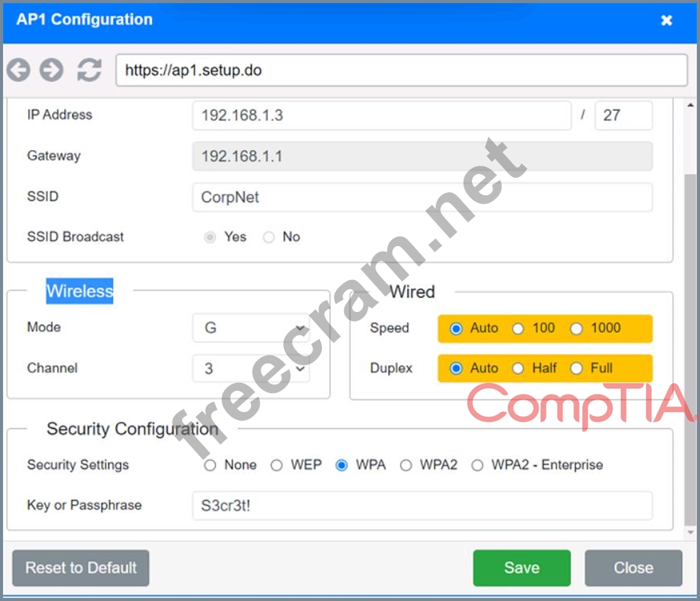Set security settings to None
Image resolution: width=700 pixels, height=601 pixels.
(210, 465)
